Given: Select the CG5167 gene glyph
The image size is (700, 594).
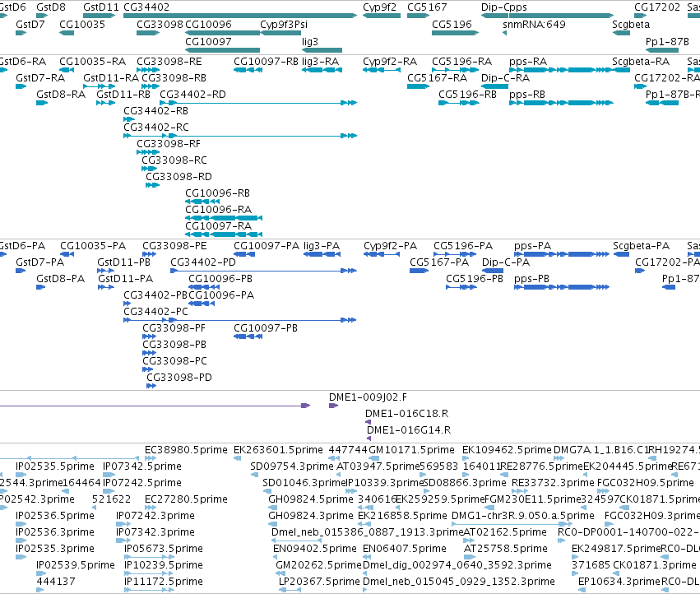Looking at the screenshot, I should 419,16.
